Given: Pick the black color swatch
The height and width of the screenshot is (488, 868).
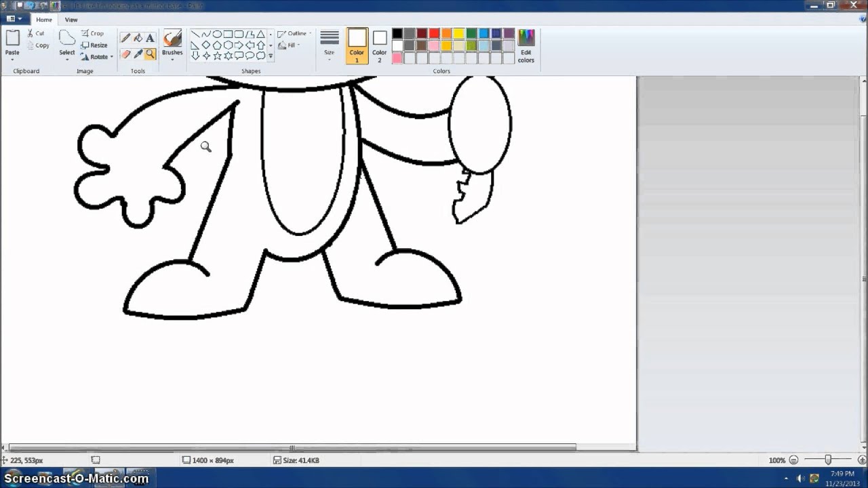Looking at the screenshot, I should 397,34.
